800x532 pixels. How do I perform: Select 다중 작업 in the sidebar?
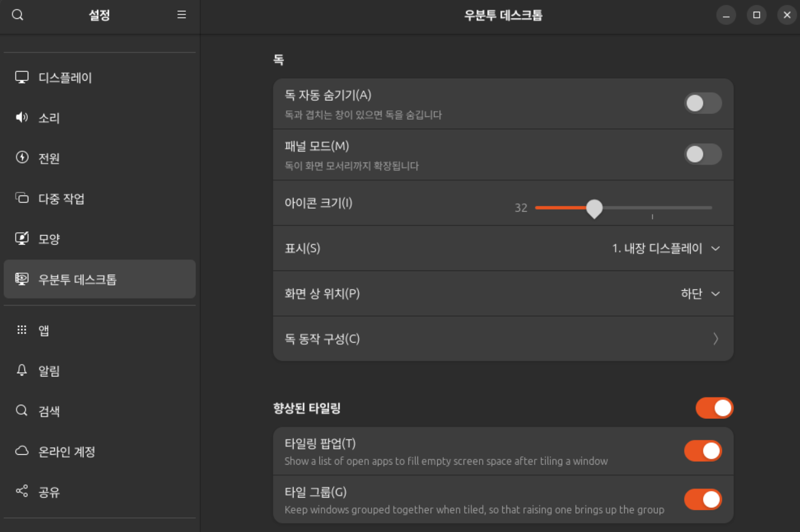pyautogui.click(x=99, y=198)
